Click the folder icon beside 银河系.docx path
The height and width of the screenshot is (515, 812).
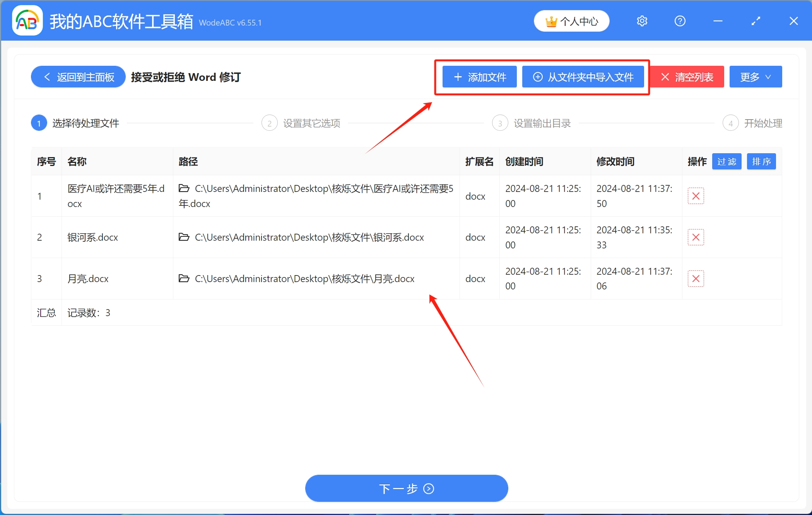(x=184, y=237)
